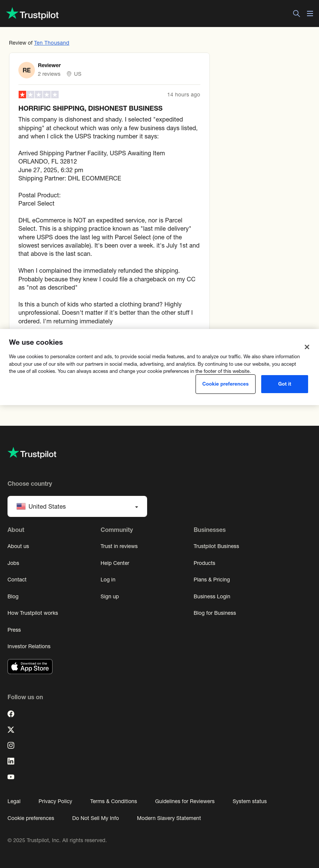Accept cookies with Got it button

click(284, 384)
